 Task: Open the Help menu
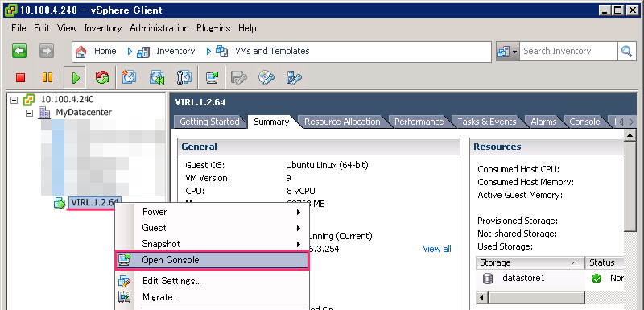[x=247, y=28]
